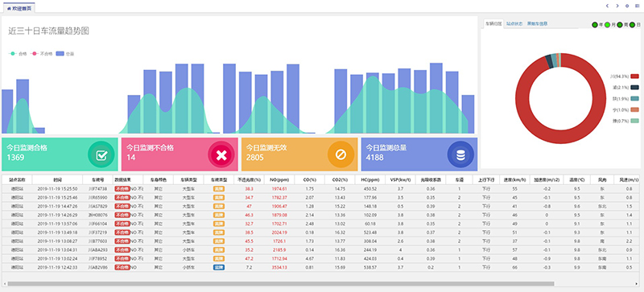
Task: Click the next tab right arrow icon
Action: click(617, 6)
